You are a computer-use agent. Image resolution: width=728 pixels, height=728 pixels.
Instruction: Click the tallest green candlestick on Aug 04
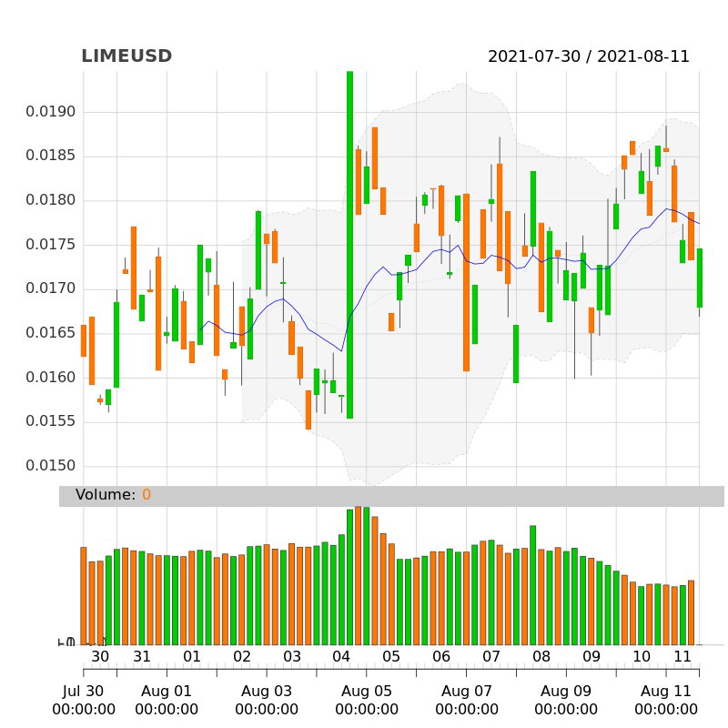pos(350,245)
